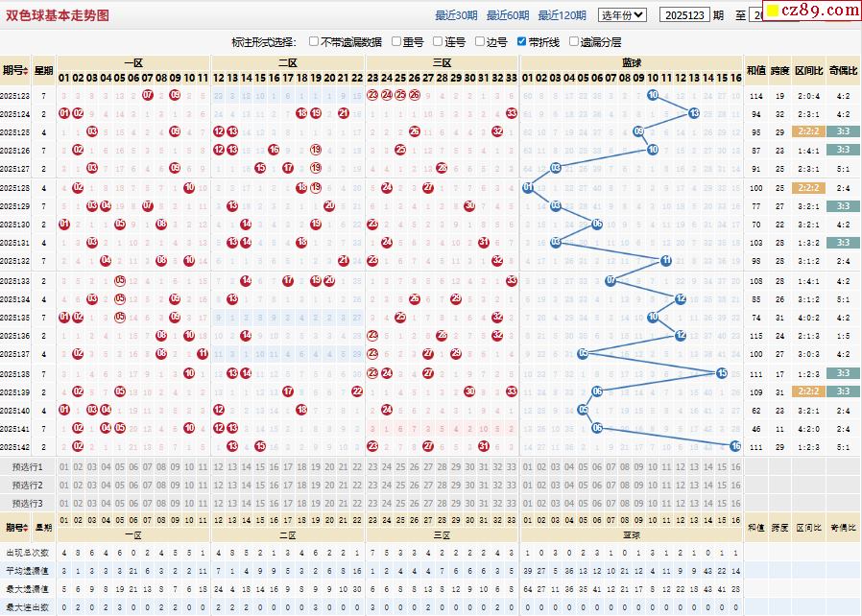
Task: Click red ball 07 in period 2025123
Action: point(148,95)
